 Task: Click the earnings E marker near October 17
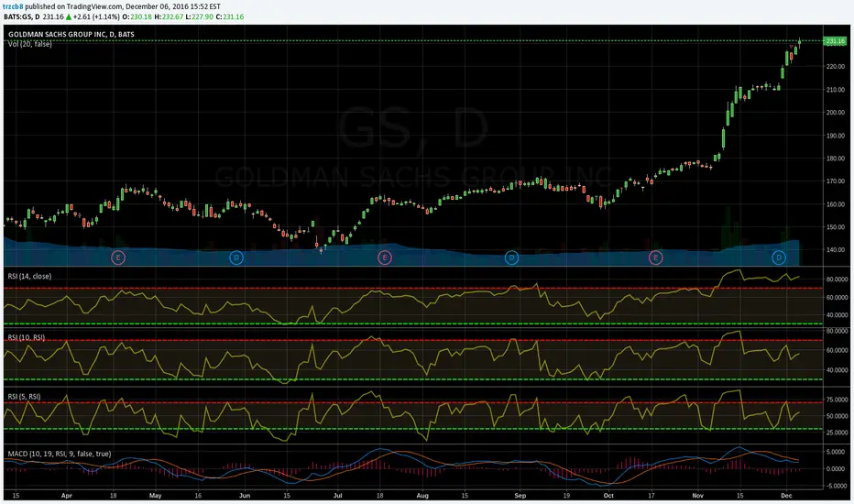(656, 257)
